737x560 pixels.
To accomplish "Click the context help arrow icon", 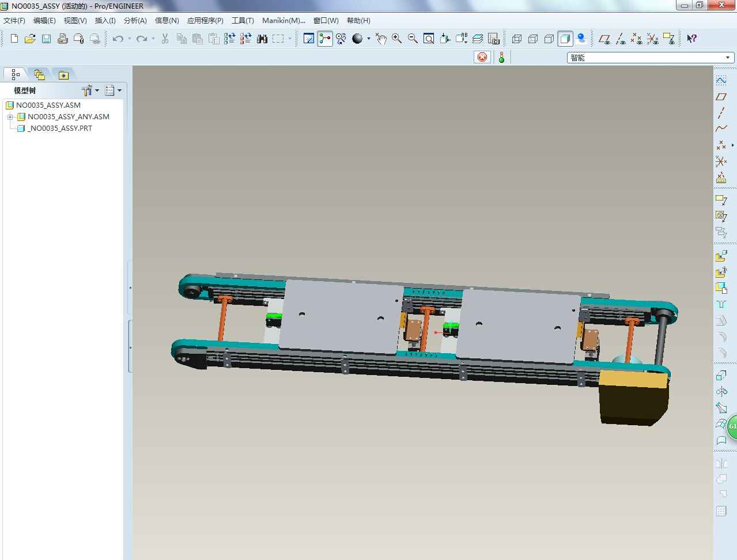I will coord(691,39).
